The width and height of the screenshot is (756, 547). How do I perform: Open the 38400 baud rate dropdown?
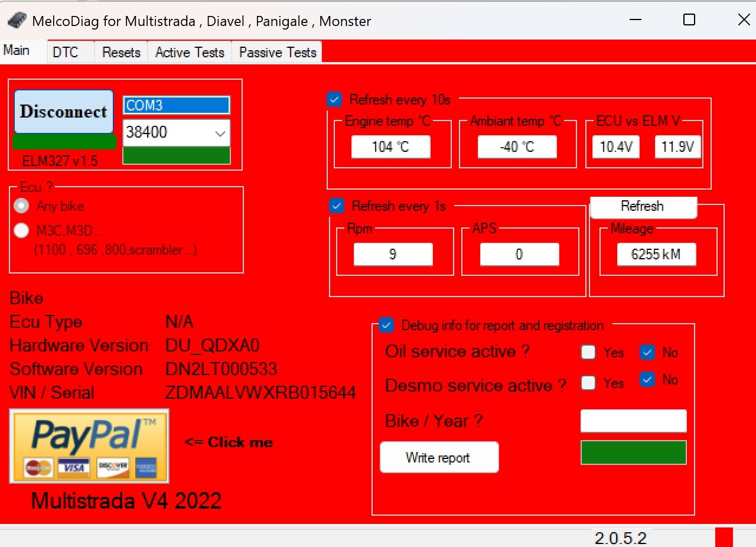176,133
